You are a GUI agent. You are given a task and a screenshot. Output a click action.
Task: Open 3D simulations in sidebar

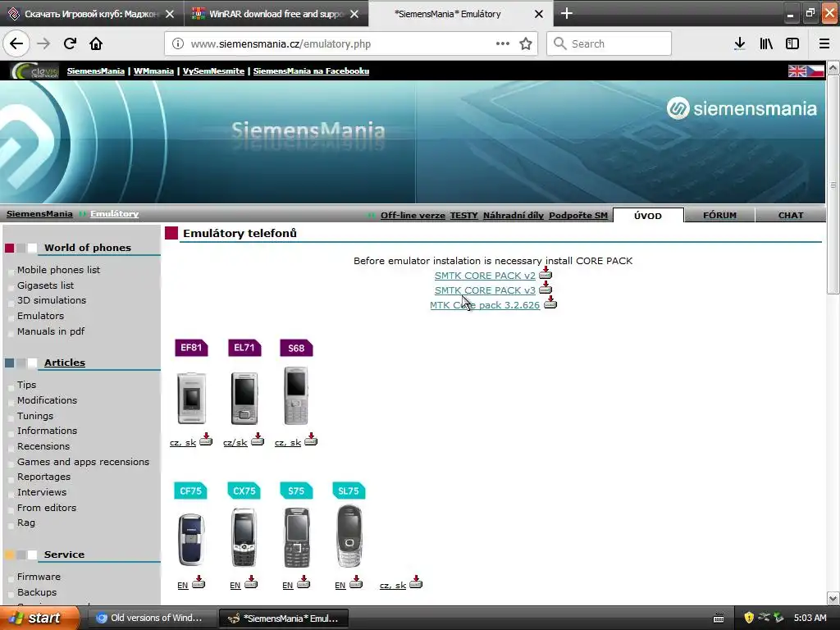tap(52, 300)
